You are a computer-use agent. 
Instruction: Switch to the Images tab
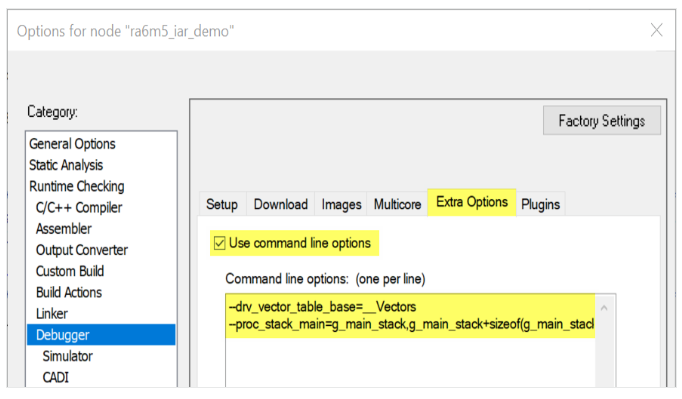[x=341, y=204]
